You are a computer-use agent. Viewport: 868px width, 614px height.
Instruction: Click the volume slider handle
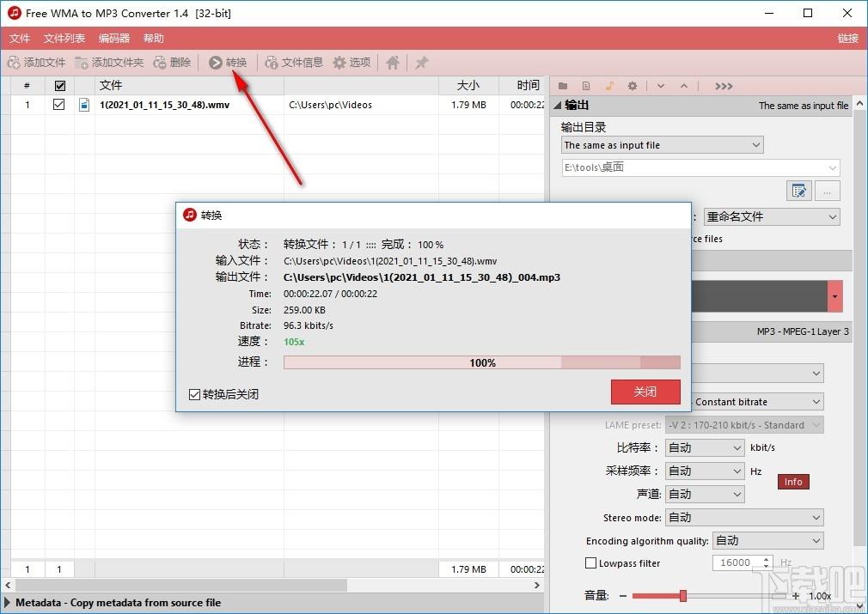point(683,595)
